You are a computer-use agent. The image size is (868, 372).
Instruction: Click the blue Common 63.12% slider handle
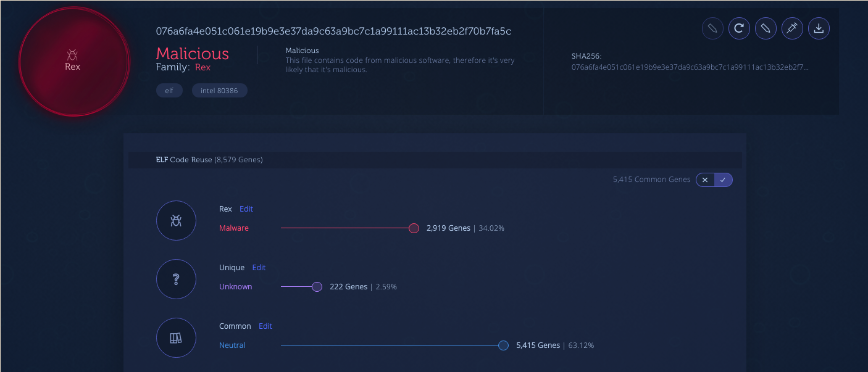coord(503,345)
